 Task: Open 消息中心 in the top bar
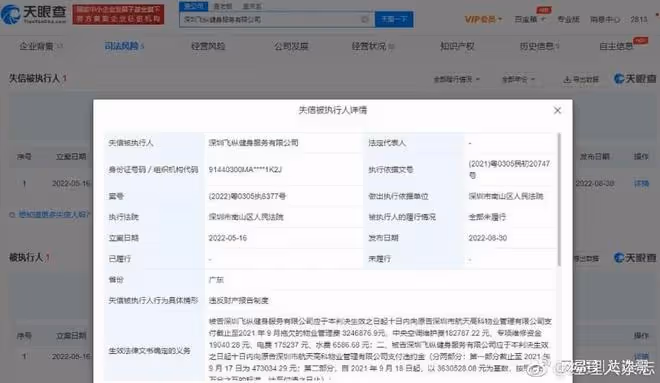[605, 19]
